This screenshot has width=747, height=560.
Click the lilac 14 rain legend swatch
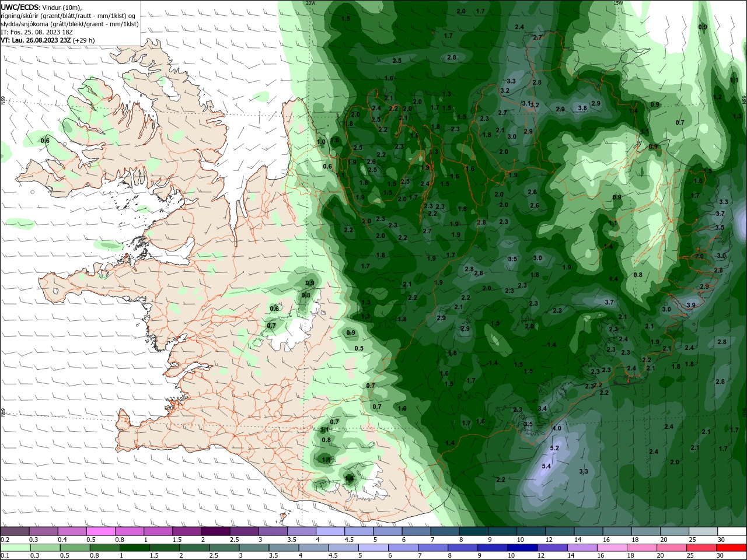pyautogui.click(x=582, y=548)
